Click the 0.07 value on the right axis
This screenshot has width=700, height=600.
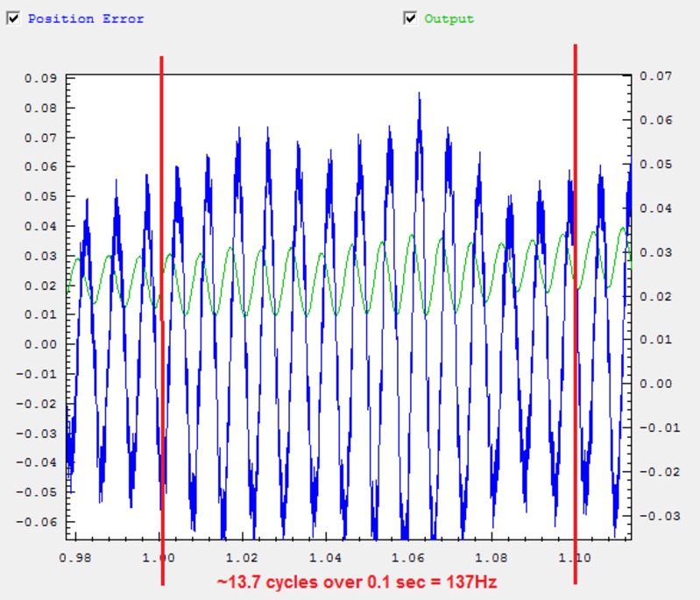[657, 76]
